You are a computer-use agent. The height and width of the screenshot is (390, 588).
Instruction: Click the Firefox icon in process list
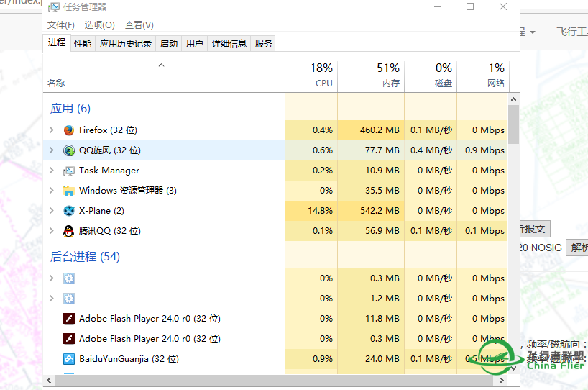click(69, 130)
